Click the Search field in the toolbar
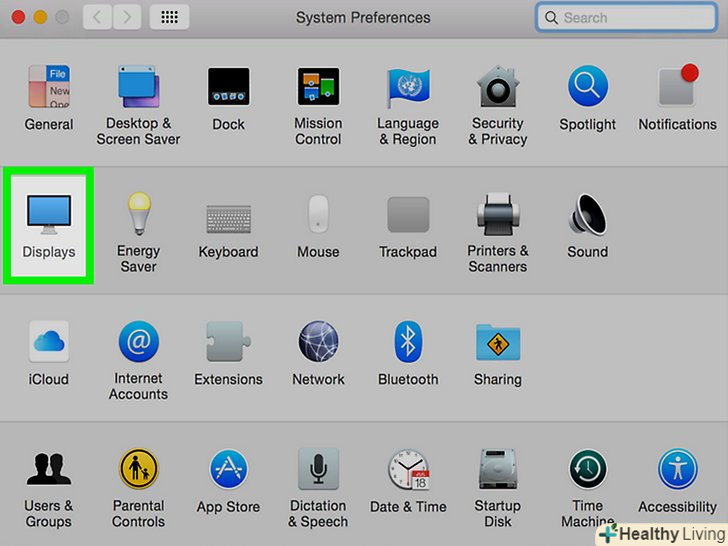Viewport: 728px width, 546px height. click(x=626, y=18)
